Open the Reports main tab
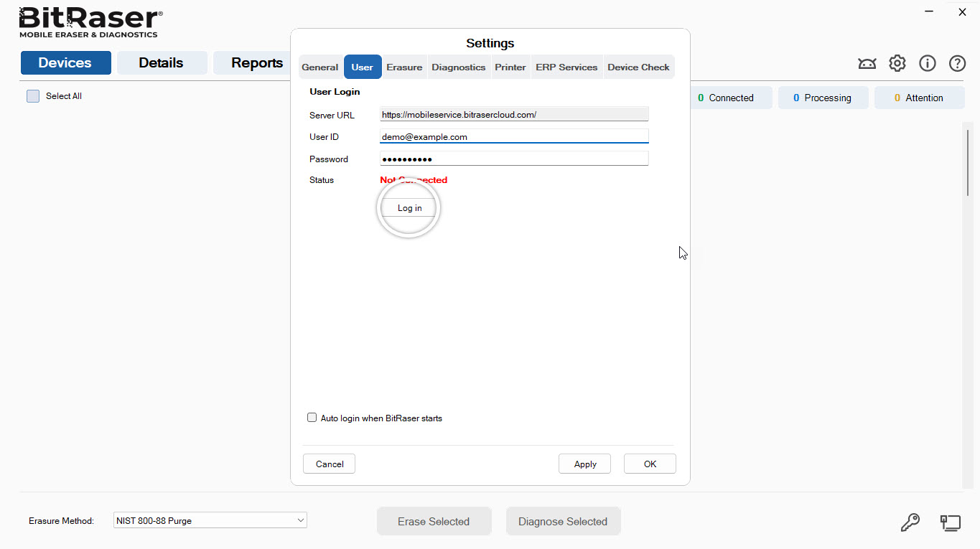Image resolution: width=980 pixels, height=549 pixels. (x=251, y=62)
